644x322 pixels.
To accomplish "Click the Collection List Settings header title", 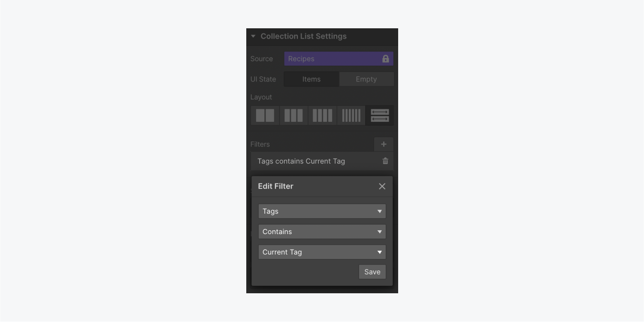I will click(304, 36).
